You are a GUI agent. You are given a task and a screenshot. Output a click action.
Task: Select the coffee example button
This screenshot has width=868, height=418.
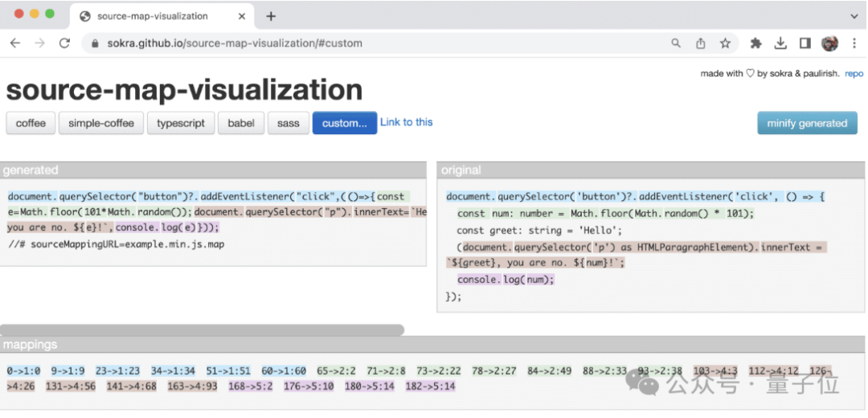[x=31, y=123]
